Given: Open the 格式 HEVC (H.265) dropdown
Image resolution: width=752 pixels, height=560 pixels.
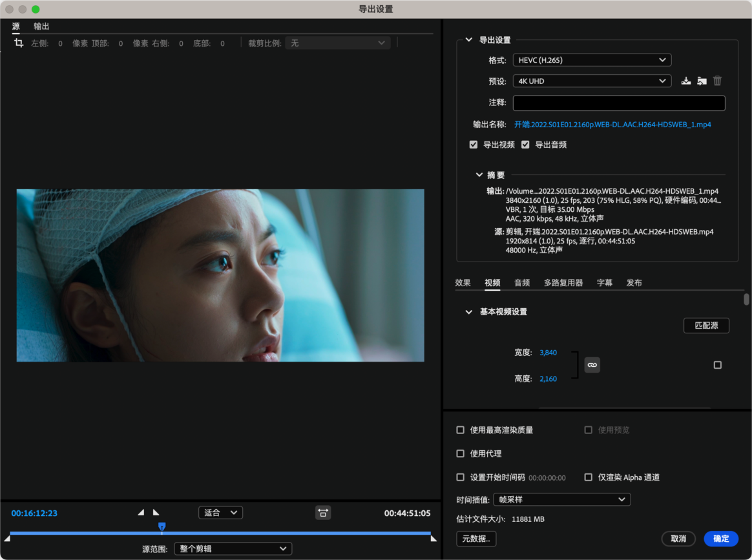Looking at the screenshot, I should click(592, 60).
